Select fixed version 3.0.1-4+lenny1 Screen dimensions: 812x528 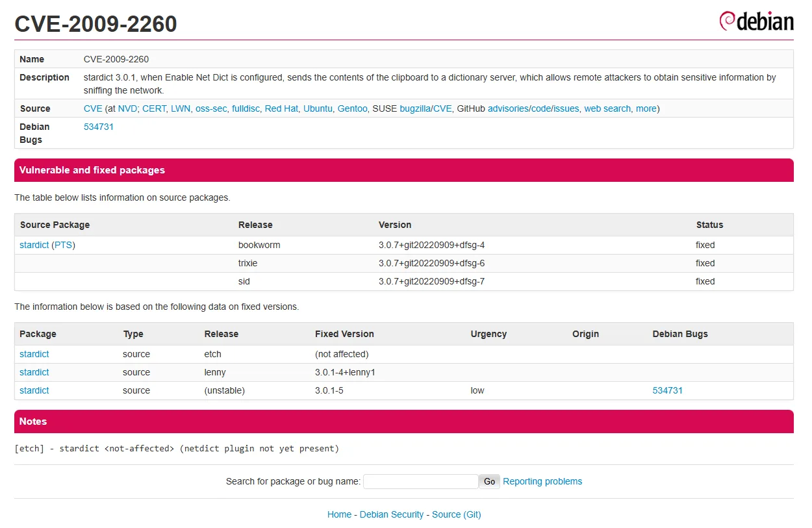346,372
